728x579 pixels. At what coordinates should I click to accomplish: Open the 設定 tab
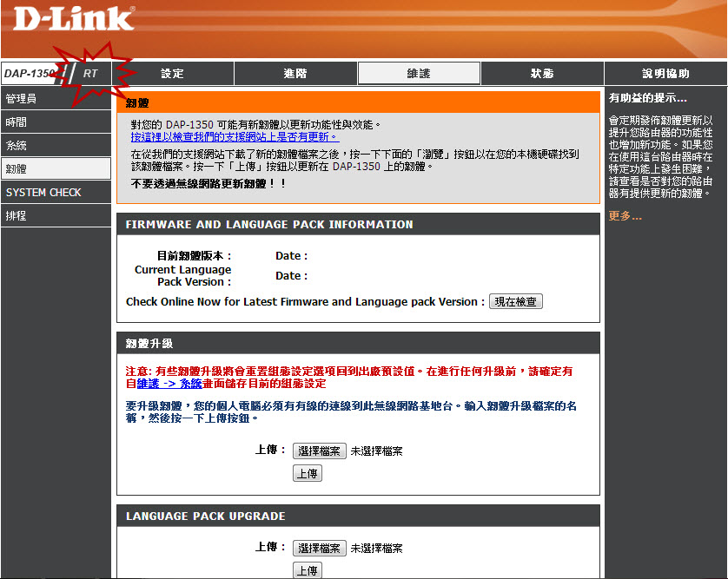(173, 73)
